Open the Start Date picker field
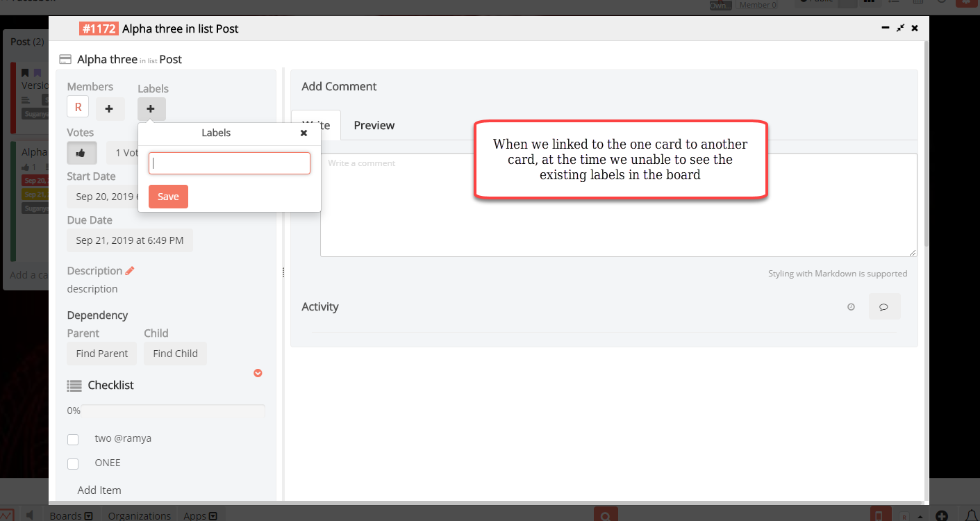 (103, 197)
